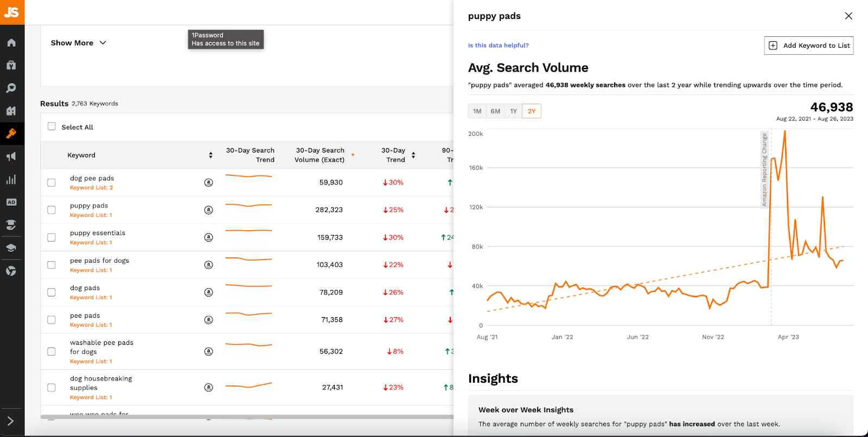Screen dimensions: 868x437
Task: Click the 'Amazon Reporting Change' chart marker
Action: click(764, 169)
